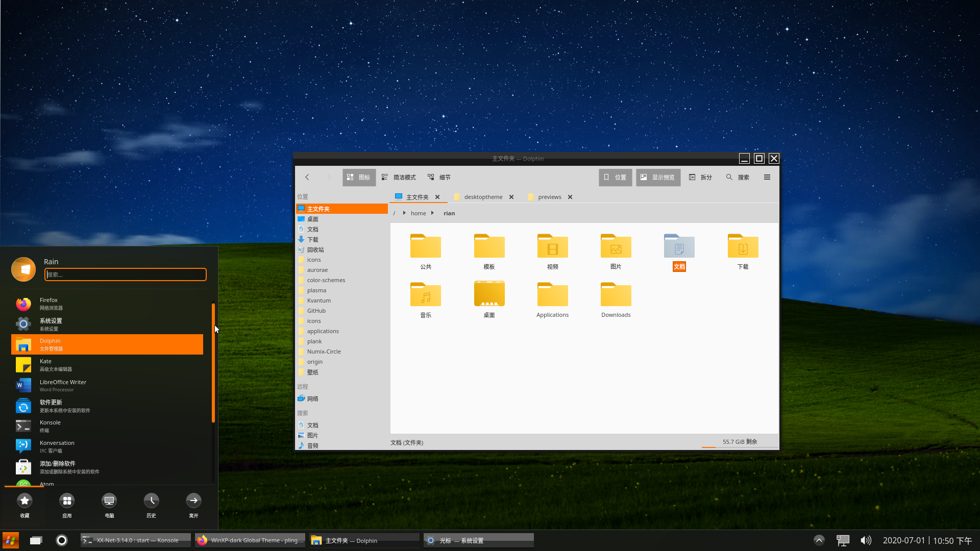Viewport: 980px width, 551px height.
Task: Launch Konversation from start menu
Action: click(x=107, y=446)
